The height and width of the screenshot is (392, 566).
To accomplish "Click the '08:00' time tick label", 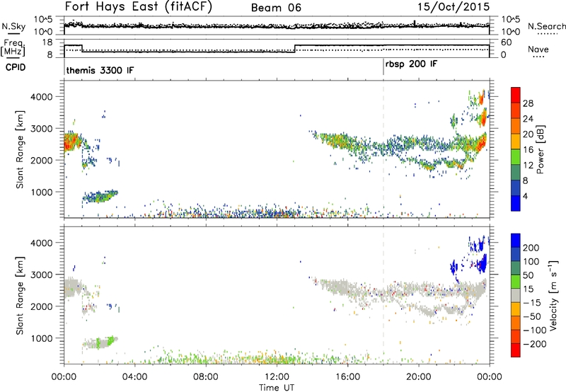I will tap(206, 377).
